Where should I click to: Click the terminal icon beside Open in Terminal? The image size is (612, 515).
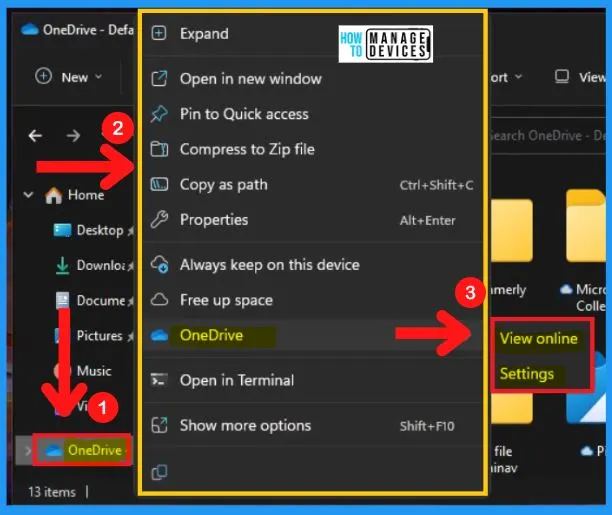(159, 380)
